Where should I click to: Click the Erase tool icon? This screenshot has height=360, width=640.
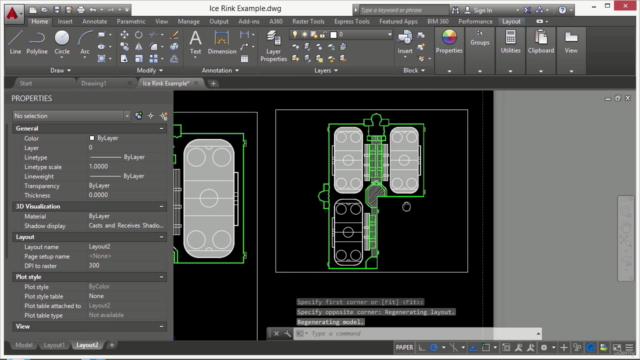pos(174,35)
